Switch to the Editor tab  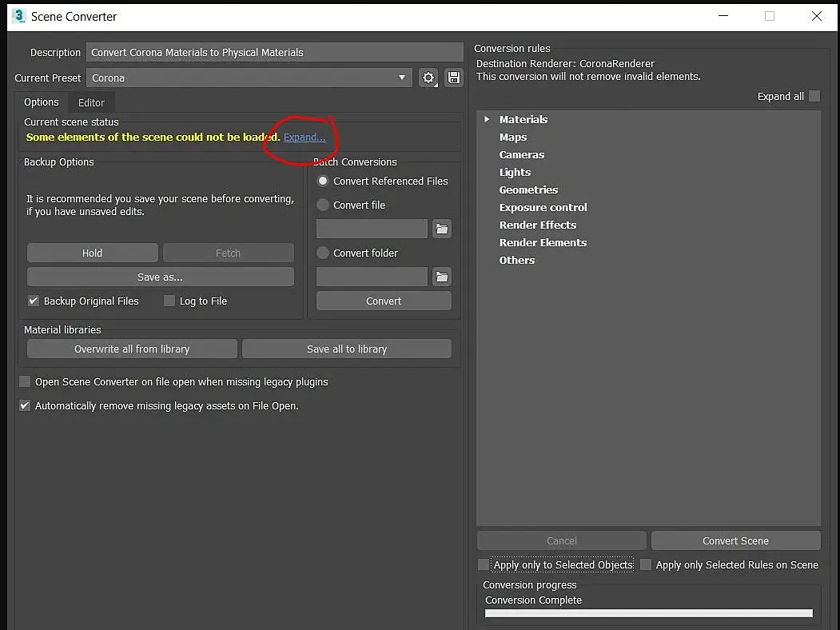pos(91,102)
